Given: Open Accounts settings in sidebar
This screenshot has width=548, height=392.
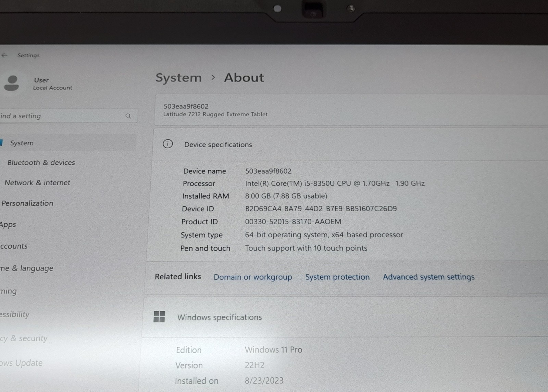Looking at the screenshot, I should pyautogui.click(x=14, y=246).
